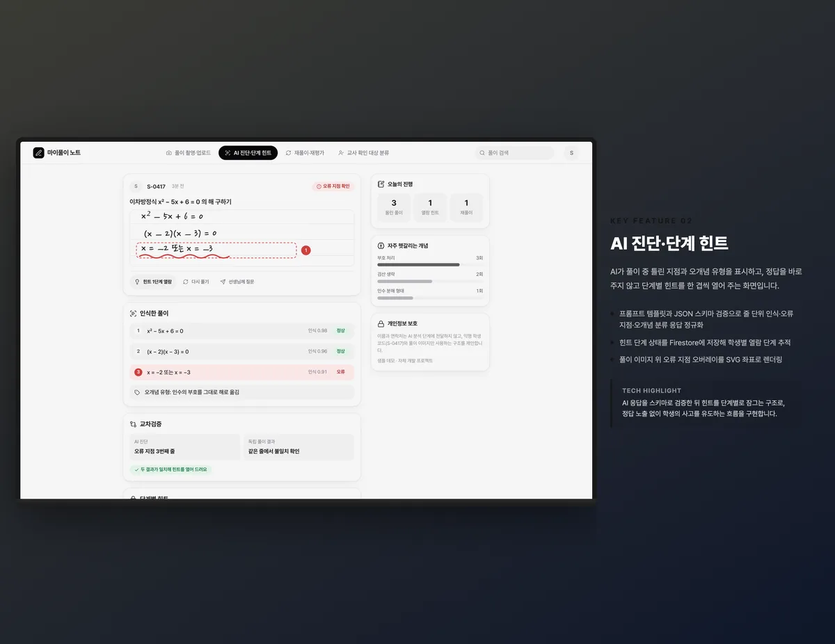Image resolution: width=835 pixels, height=644 pixels.
Task: Click the 1 열람 힌트 stat tile
Action: point(430,207)
